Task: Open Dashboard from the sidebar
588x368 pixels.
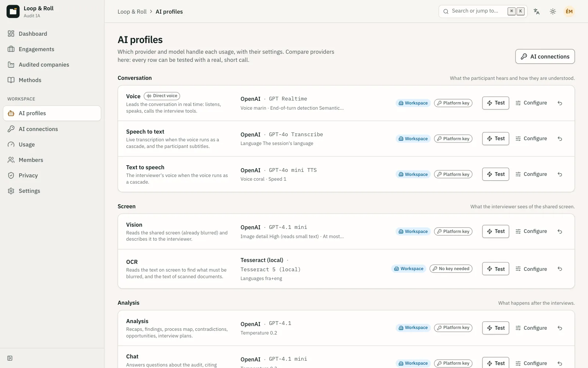Action: point(52,34)
